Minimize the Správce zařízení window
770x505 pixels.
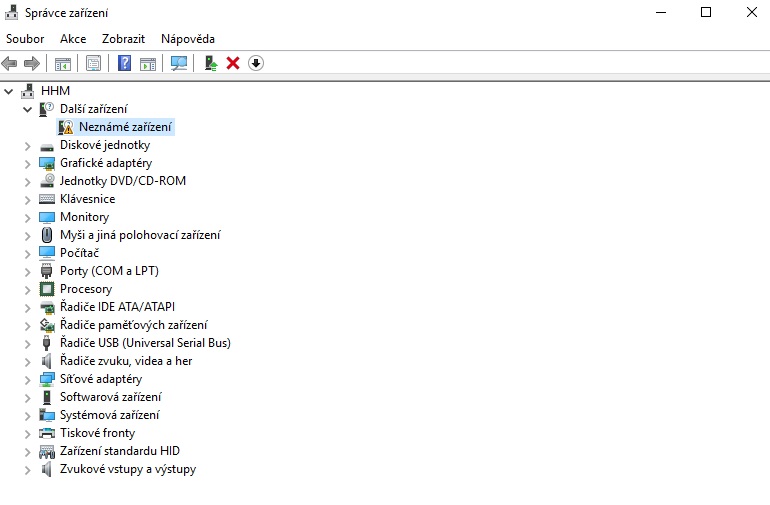[x=661, y=12]
